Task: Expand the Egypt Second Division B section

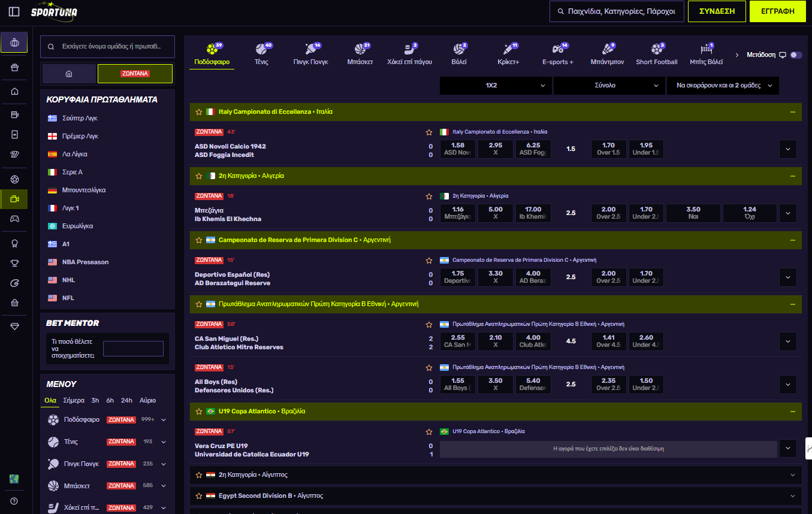Action: coord(793,496)
